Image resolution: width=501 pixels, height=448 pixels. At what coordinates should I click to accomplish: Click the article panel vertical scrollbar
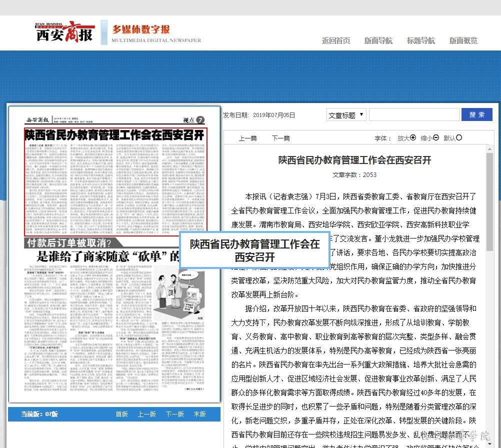click(489, 250)
